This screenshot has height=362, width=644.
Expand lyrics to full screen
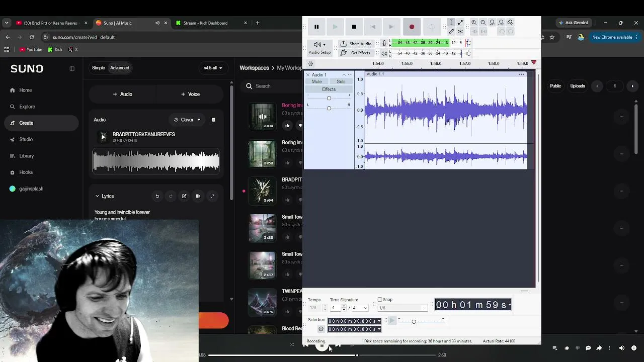[212, 196]
